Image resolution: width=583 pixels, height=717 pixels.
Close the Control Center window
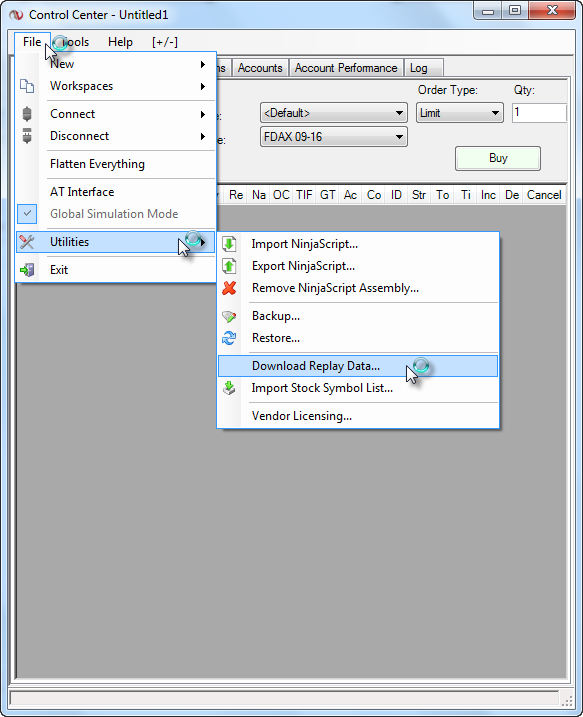(551, 11)
